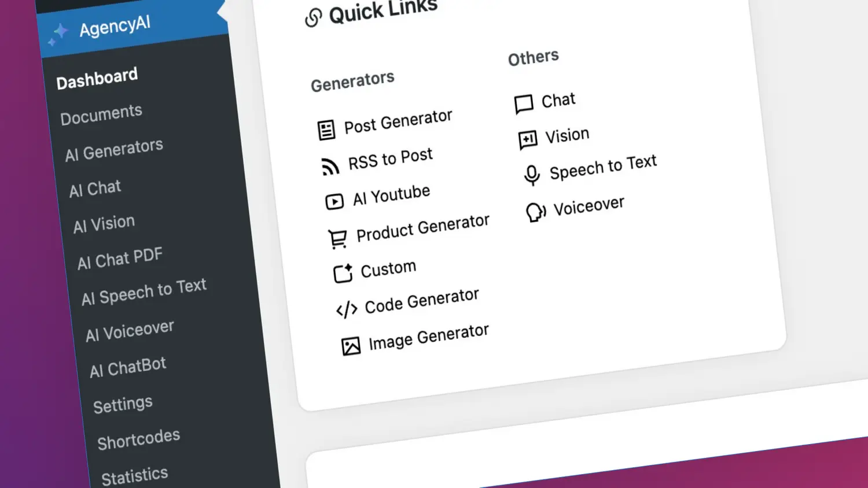Go to AI Chat PDF sidebar item
Viewport: 868px width, 488px height.
120,258
